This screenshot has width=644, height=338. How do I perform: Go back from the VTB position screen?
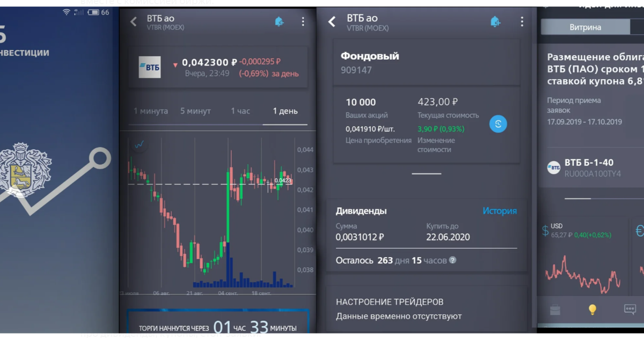point(332,21)
